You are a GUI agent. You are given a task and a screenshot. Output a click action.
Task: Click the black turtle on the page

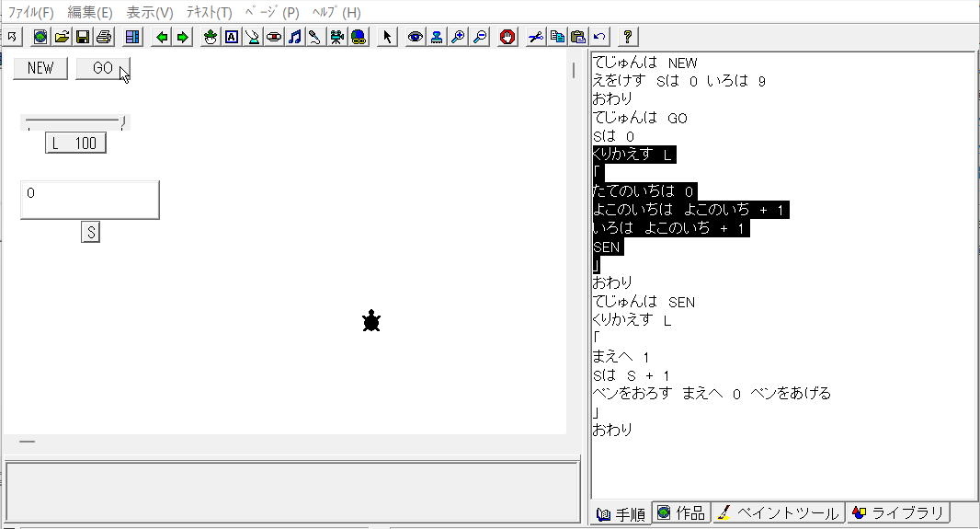click(x=371, y=321)
